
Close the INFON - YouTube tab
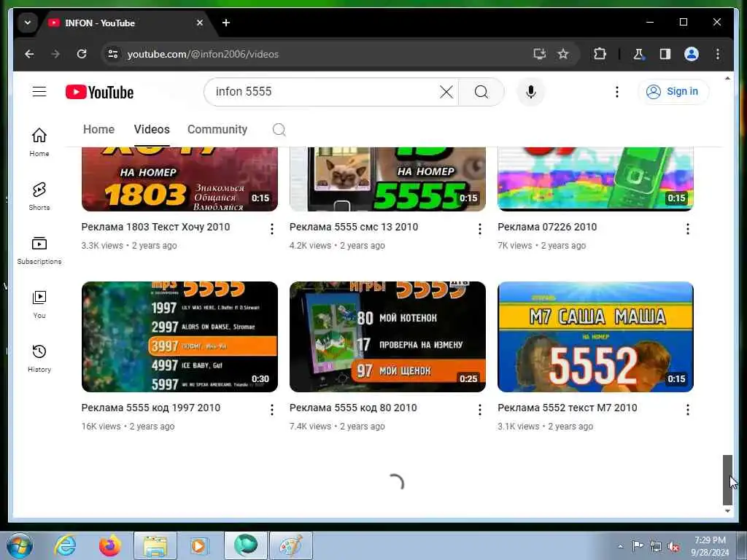(200, 23)
